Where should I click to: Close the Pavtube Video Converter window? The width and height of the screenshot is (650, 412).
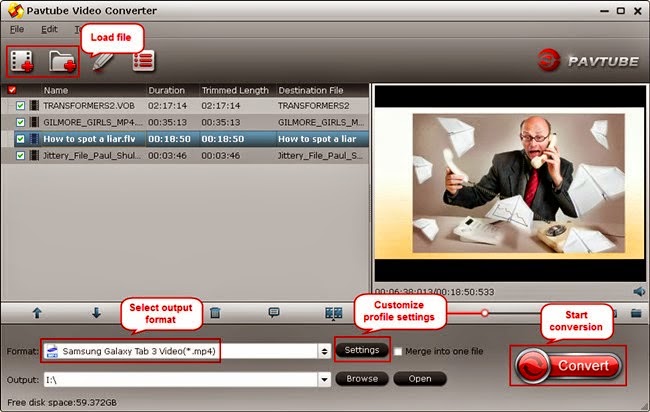(638, 11)
